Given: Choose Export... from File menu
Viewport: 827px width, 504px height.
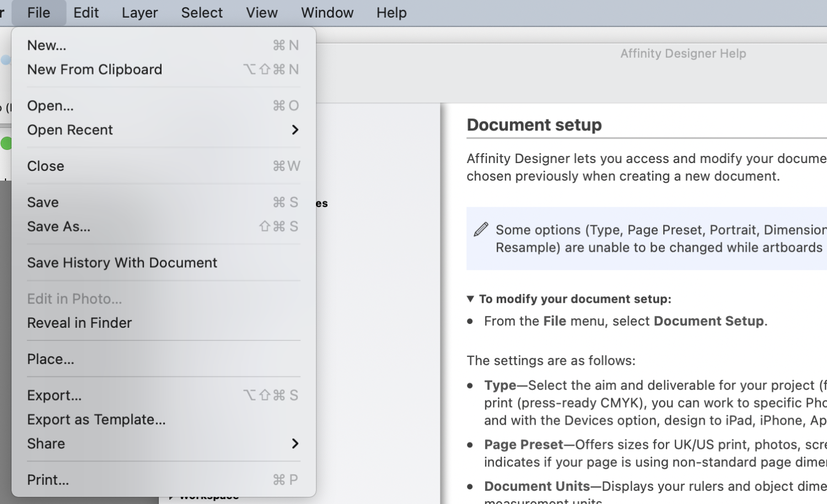Looking at the screenshot, I should (x=164, y=395).
